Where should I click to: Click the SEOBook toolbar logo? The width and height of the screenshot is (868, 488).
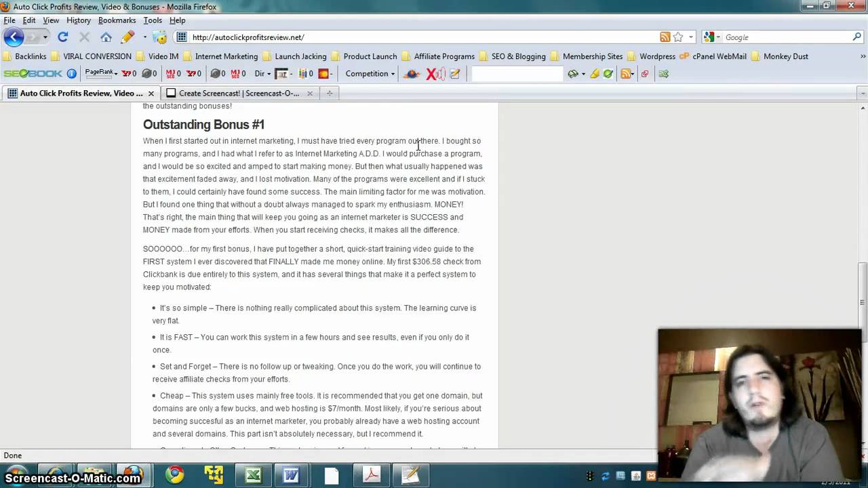pyautogui.click(x=33, y=73)
